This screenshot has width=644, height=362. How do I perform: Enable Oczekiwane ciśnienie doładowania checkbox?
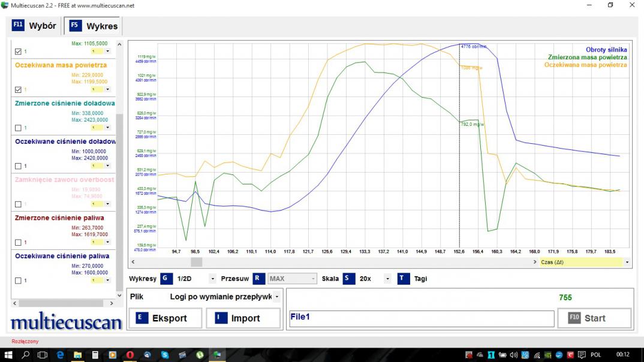pos(18,166)
